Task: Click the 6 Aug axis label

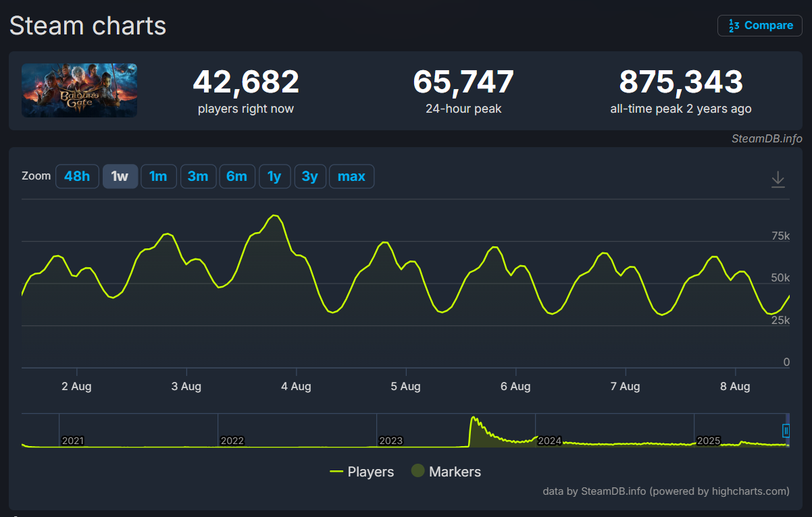Action: click(515, 387)
